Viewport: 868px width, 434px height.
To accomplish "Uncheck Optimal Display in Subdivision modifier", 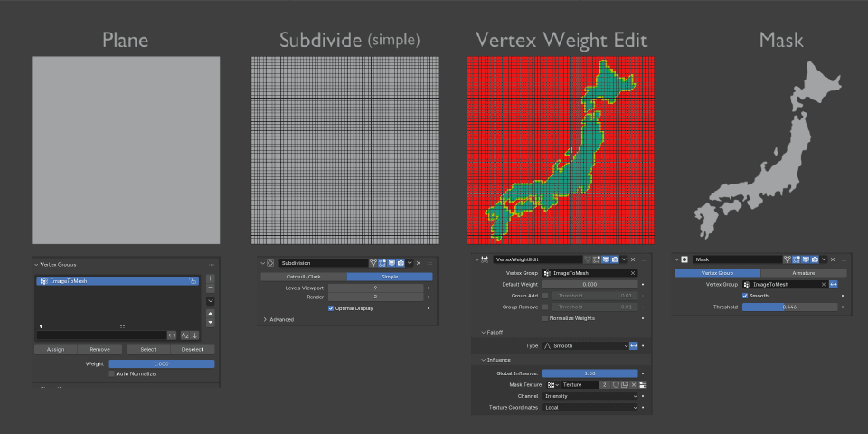I will (331, 308).
